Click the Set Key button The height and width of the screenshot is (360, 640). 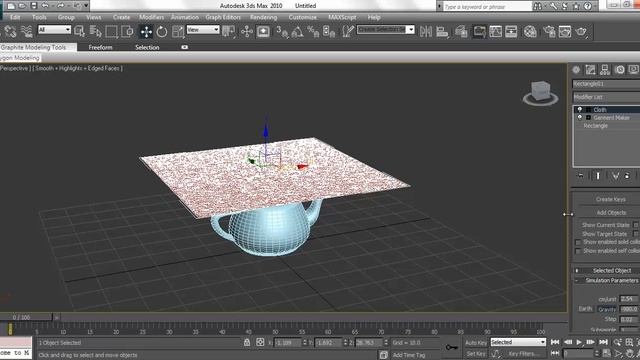point(476,354)
